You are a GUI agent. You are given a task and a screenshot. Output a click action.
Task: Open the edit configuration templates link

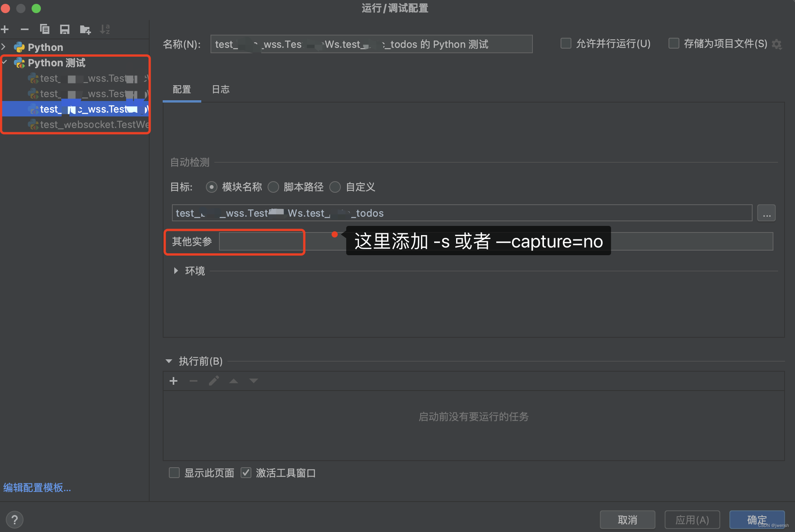37,488
